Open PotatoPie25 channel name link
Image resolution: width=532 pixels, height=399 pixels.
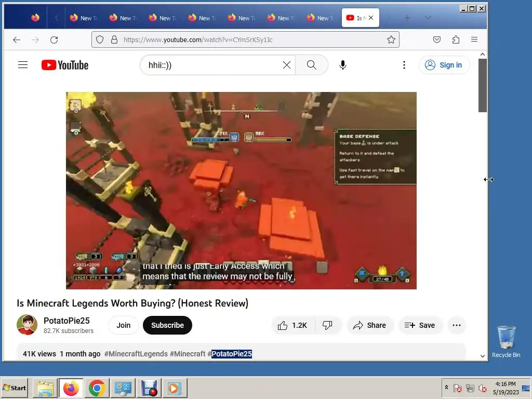[66, 321]
